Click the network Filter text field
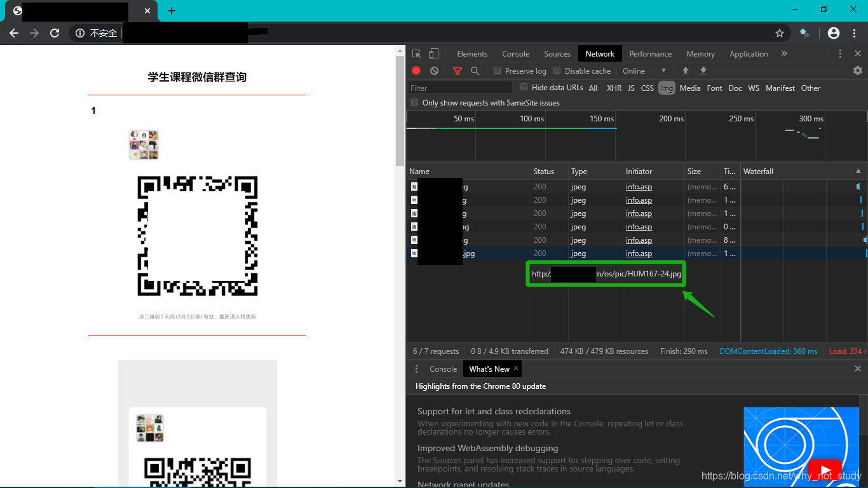 (460, 88)
